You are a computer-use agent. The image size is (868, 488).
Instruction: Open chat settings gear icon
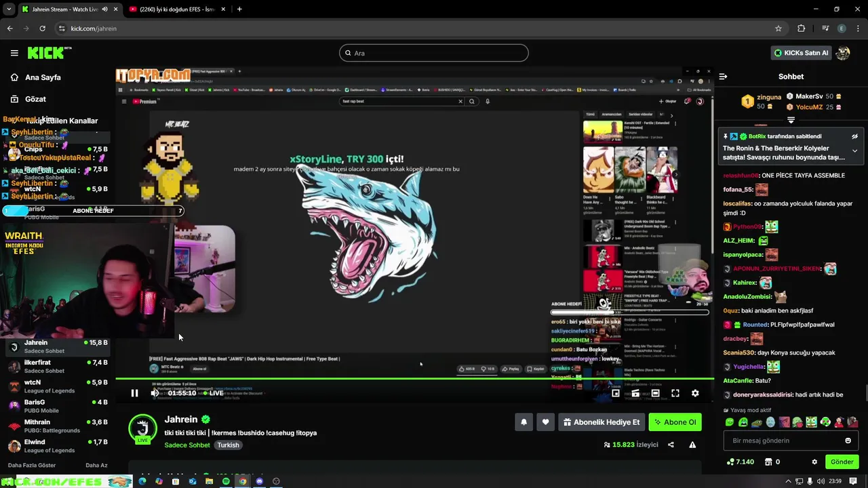814,462
